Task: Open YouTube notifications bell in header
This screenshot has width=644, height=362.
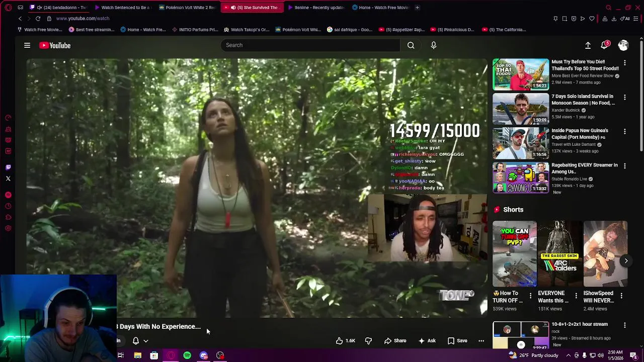Action: tap(605, 45)
